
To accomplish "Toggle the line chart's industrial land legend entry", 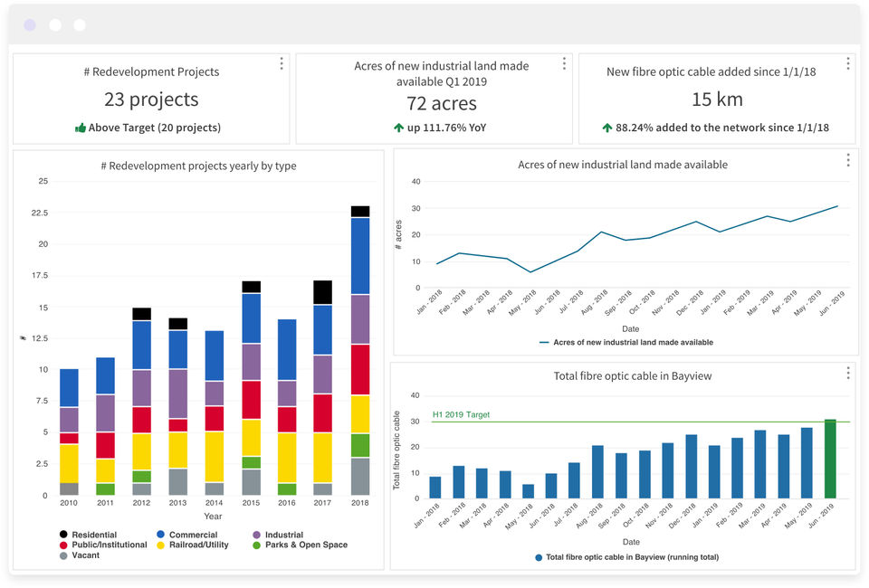I will pyautogui.click(x=626, y=343).
